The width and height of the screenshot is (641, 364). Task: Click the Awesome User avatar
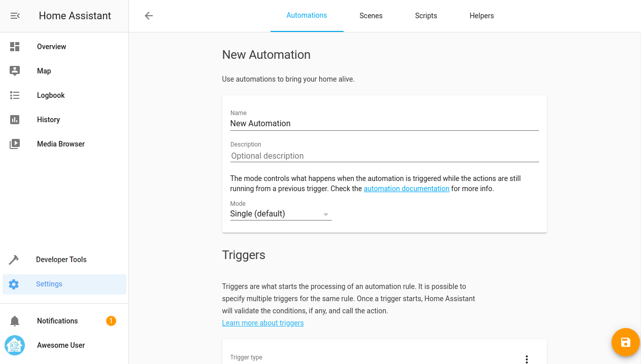(15, 345)
